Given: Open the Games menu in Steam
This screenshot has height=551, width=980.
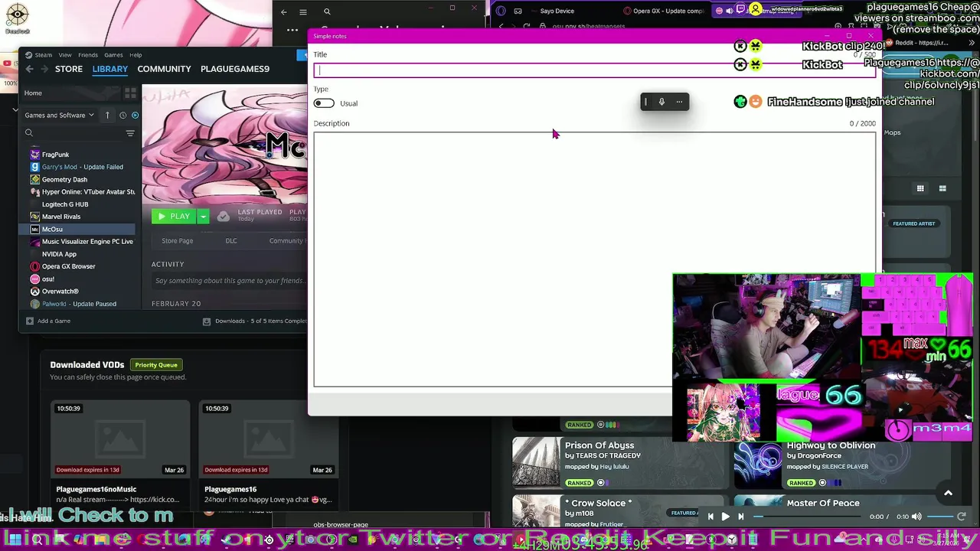Looking at the screenshot, I should (x=113, y=55).
